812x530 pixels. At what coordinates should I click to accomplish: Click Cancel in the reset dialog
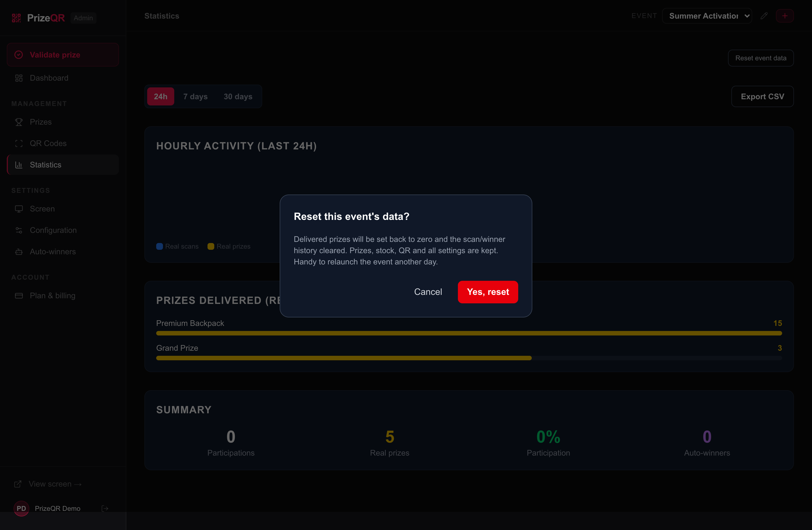coord(428,292)
